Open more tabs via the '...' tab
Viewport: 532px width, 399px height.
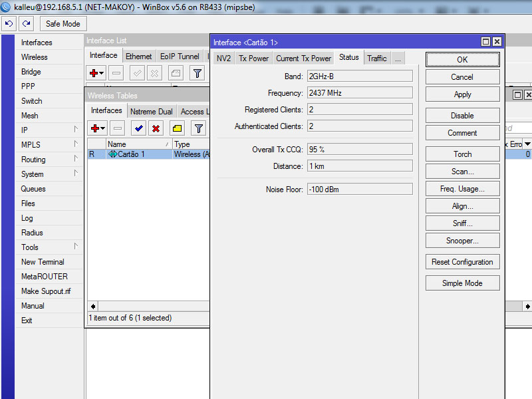coord(398,59)
